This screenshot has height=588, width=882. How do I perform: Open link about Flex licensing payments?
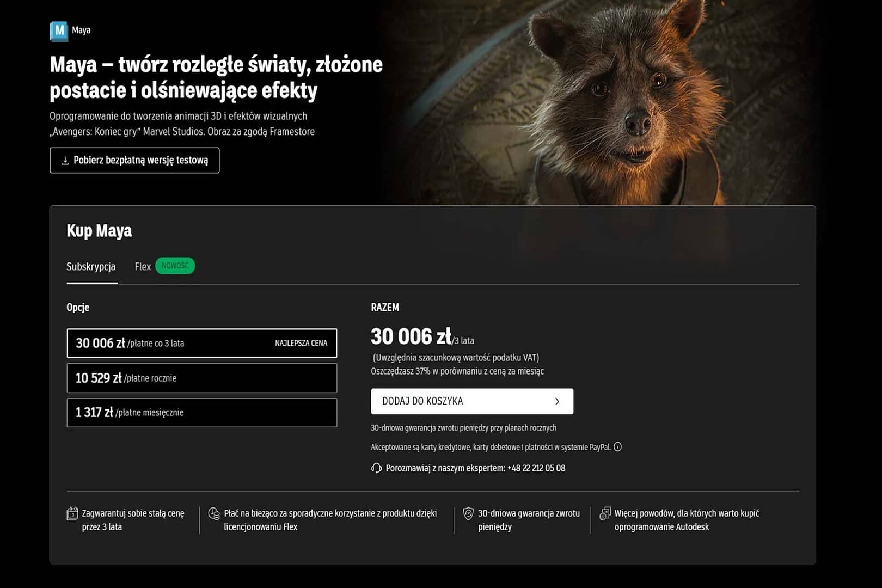tap(330, 520)
